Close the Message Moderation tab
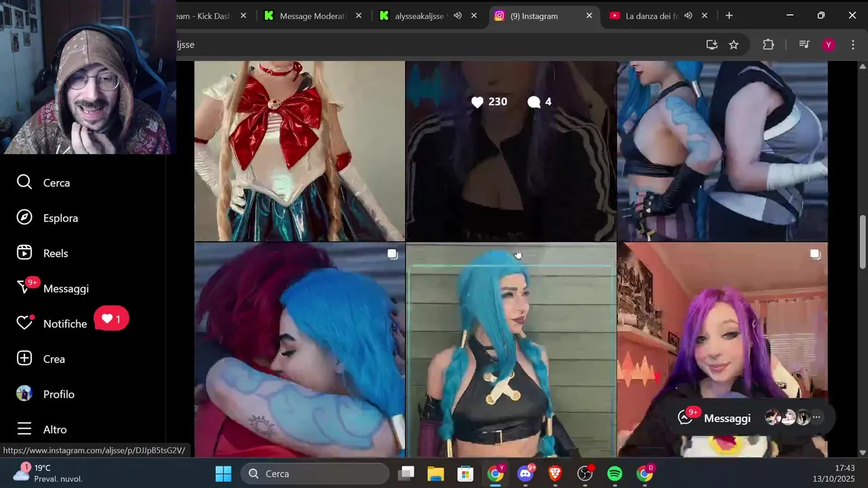The width and height of the screenshot is (868, 488). [x=359, y=16]
